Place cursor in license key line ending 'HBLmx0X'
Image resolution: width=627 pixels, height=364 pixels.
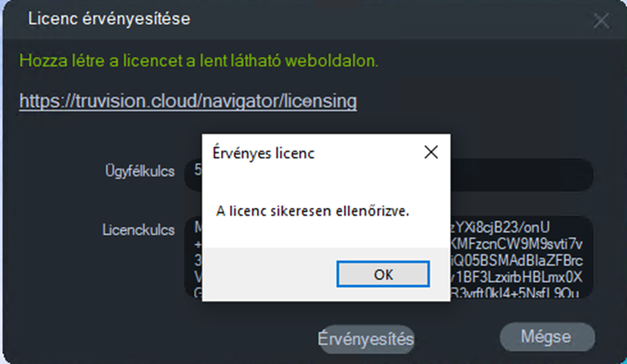pos(516,277)
